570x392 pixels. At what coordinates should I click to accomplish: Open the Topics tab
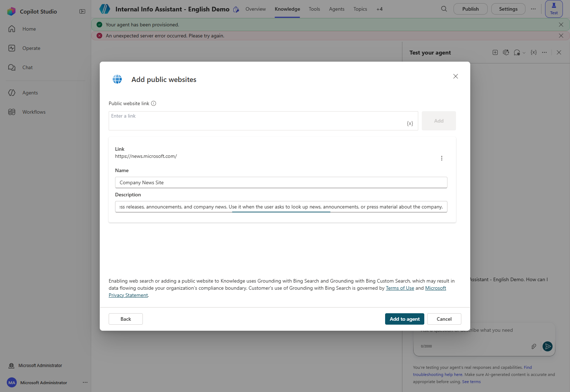pyautogui.click(x=360, y=9)
